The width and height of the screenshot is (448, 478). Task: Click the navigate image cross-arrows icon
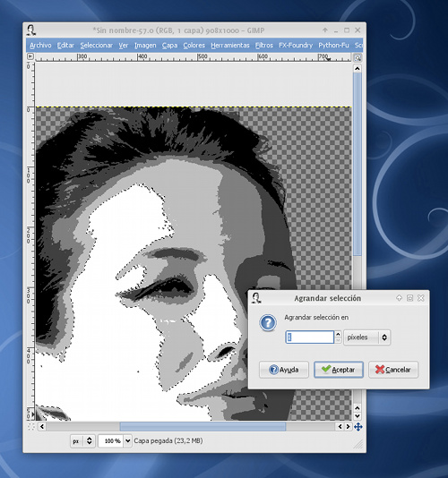tap(358, 427)
